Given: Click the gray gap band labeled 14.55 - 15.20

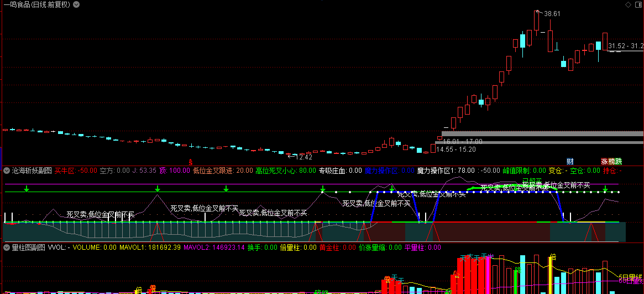Looking at the screenshot, I should (540, 142).
